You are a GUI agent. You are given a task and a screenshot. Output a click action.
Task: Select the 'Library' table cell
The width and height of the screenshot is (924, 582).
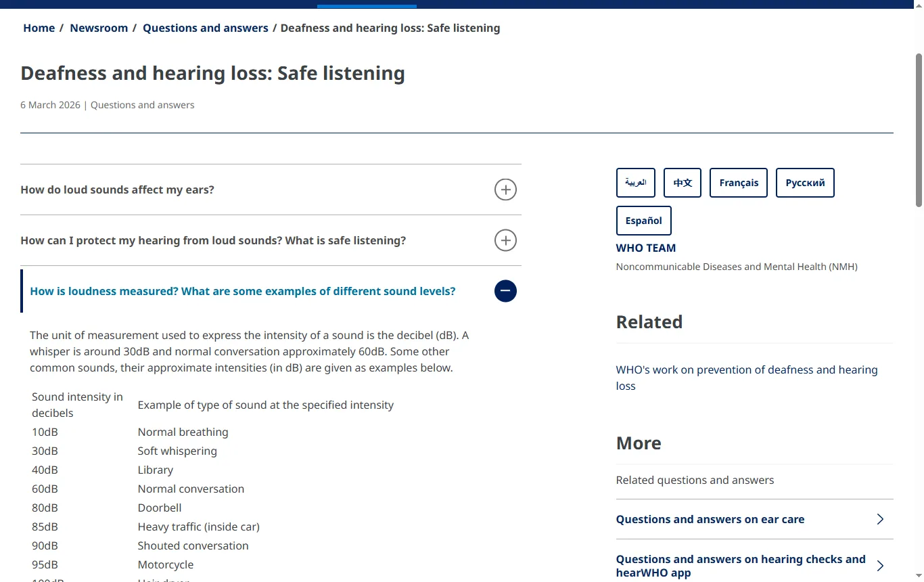156,470
